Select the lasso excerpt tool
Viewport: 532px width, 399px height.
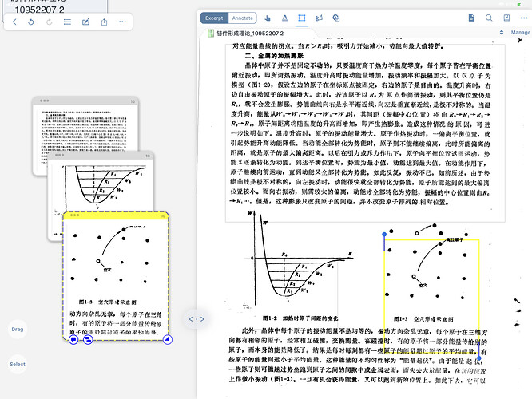(319, 18)
